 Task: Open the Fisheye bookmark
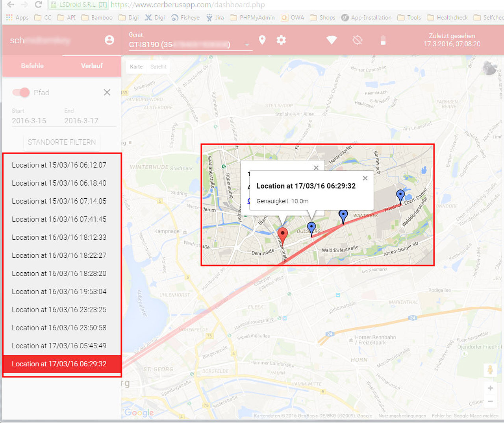click(x=185, y=18)
